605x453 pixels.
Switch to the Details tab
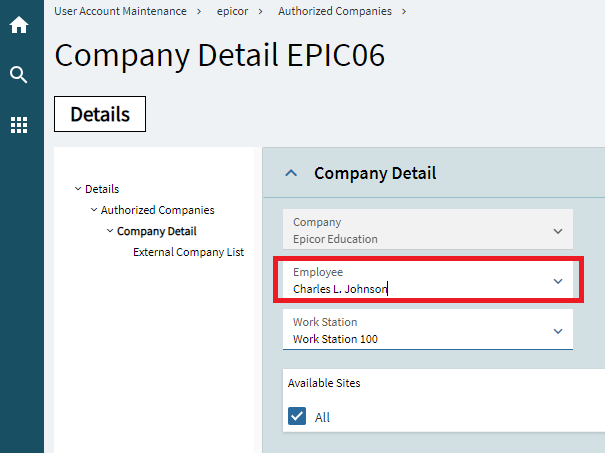[x=100, y=114]
